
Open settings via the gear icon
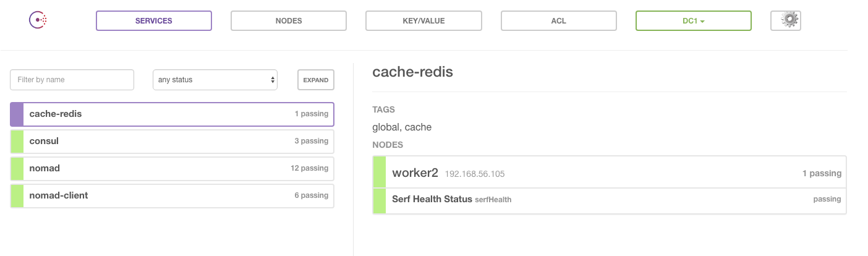tap(786, 20)
